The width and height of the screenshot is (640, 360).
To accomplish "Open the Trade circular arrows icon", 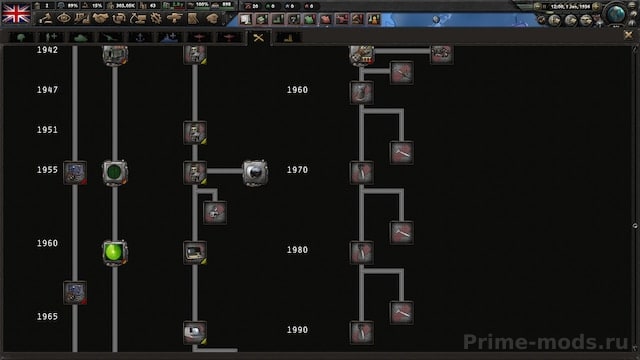I will pyautogui.click(x=119, y=18).
